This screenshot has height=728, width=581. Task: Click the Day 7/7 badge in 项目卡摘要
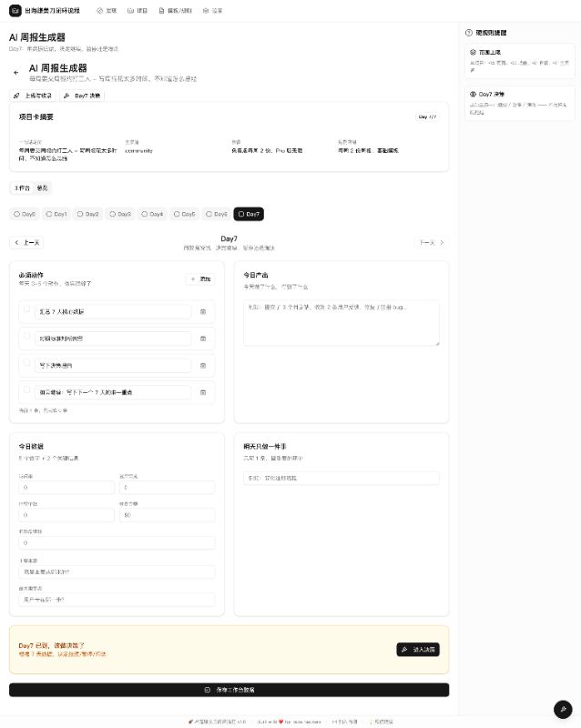[427, 117]
